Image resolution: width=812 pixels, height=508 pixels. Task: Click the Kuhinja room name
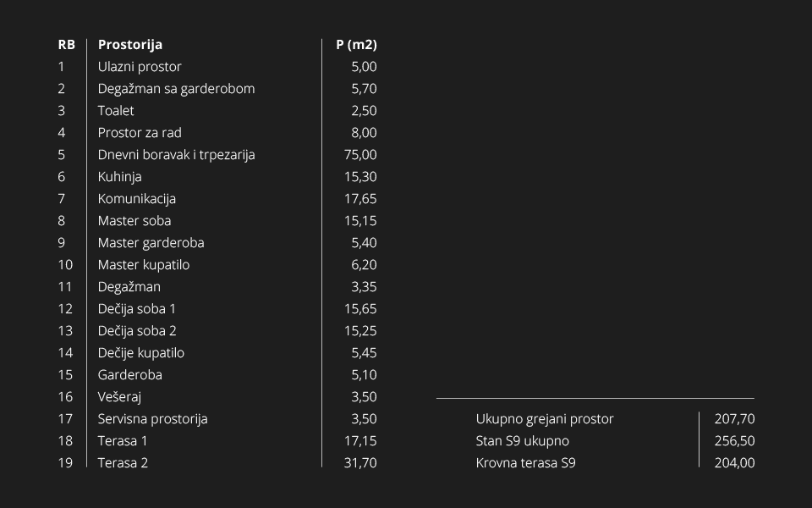point(119,177)
